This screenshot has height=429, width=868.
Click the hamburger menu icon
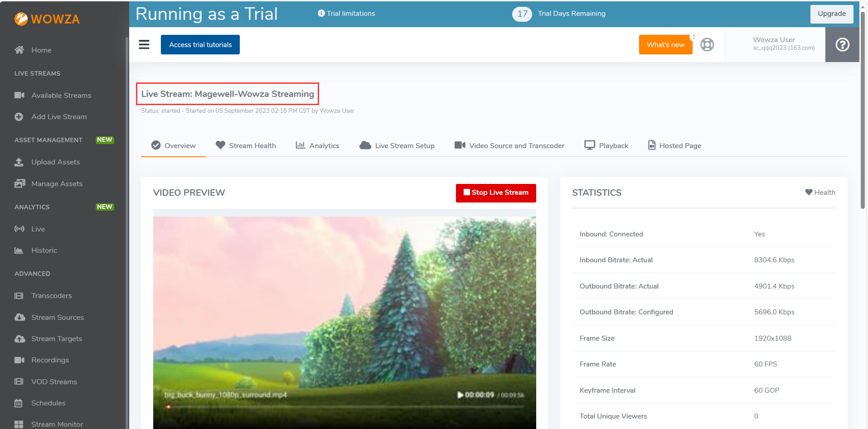[144, 44]
